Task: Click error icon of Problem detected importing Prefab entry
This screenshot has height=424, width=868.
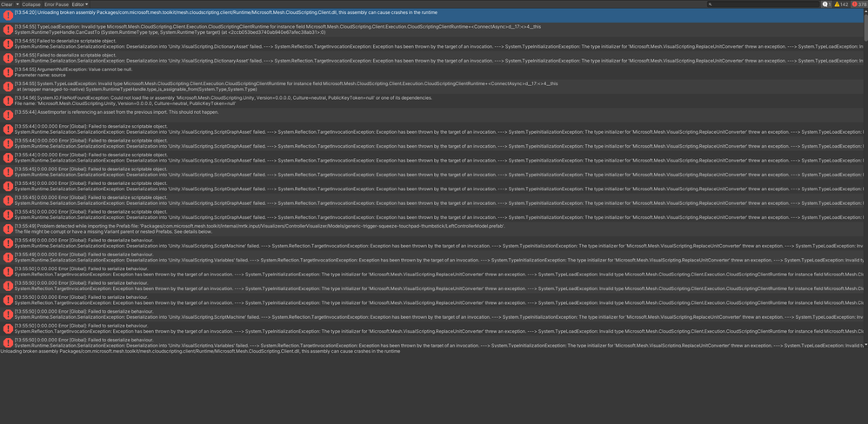Action: pos(8,229)
